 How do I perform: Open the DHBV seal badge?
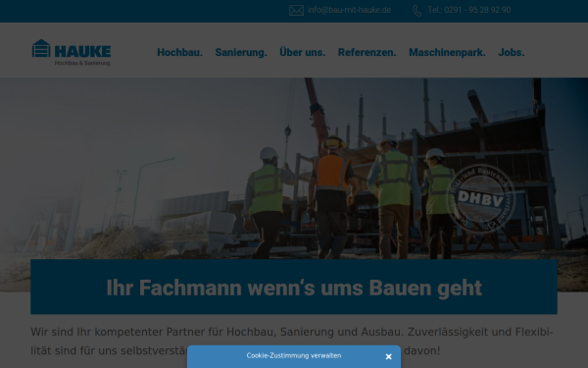480,198
